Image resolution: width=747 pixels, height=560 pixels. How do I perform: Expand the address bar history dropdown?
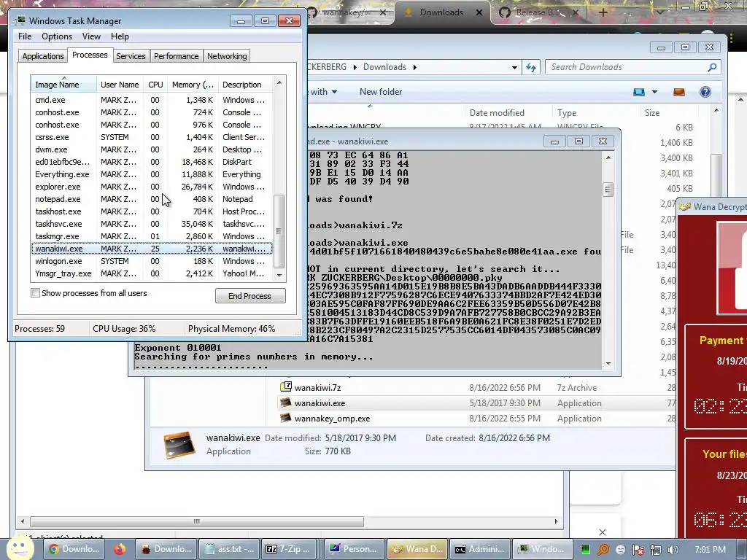coord(514,68)
